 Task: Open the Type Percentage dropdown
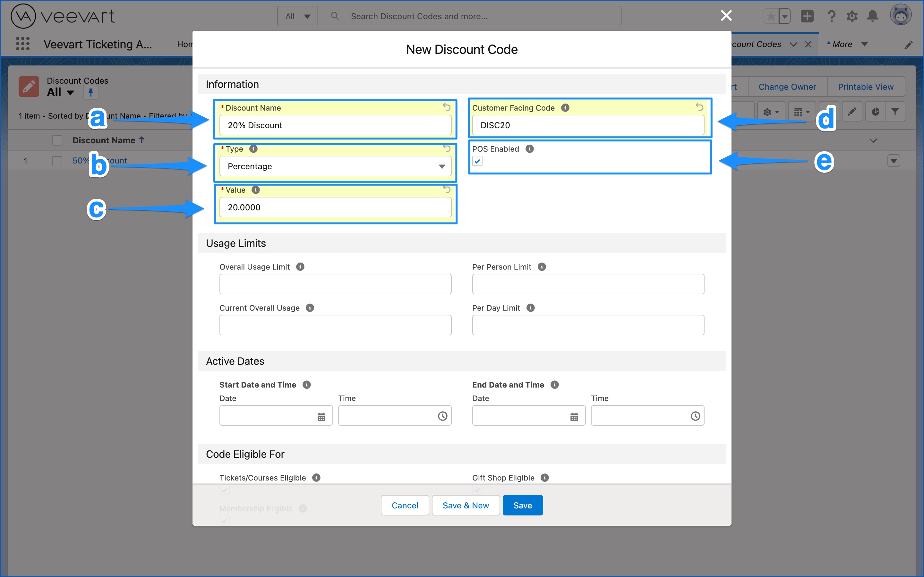pos(335,166)
